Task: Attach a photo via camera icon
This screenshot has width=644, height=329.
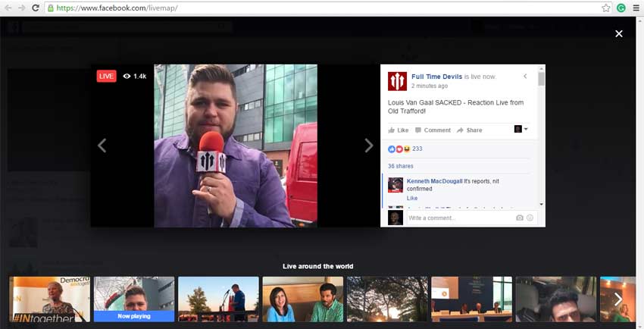Action: 520,218
